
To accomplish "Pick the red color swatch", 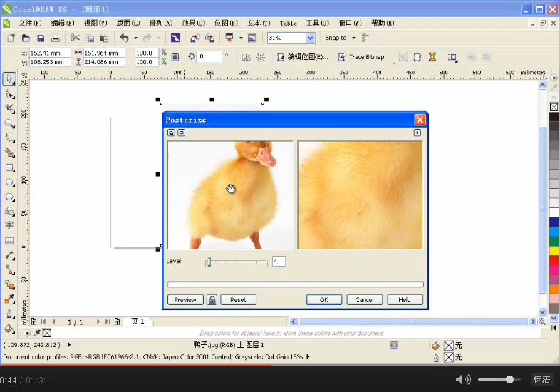I will [x=554, y=260].
